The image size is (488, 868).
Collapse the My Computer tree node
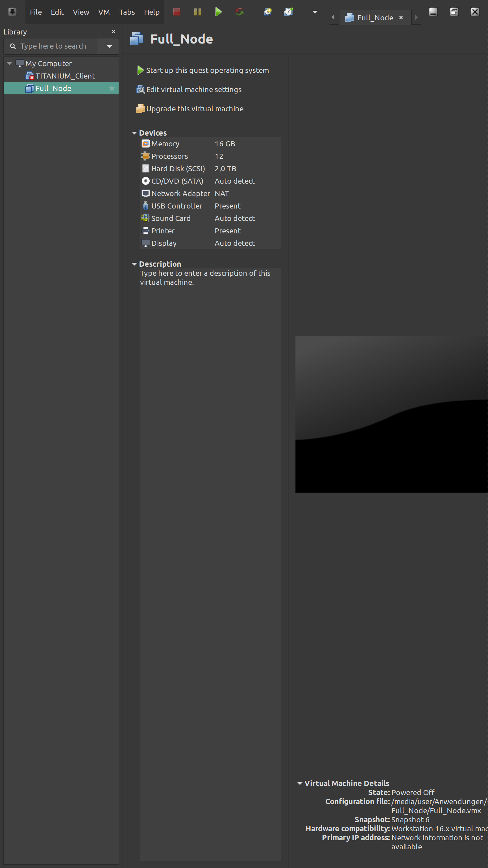point(9,63)
